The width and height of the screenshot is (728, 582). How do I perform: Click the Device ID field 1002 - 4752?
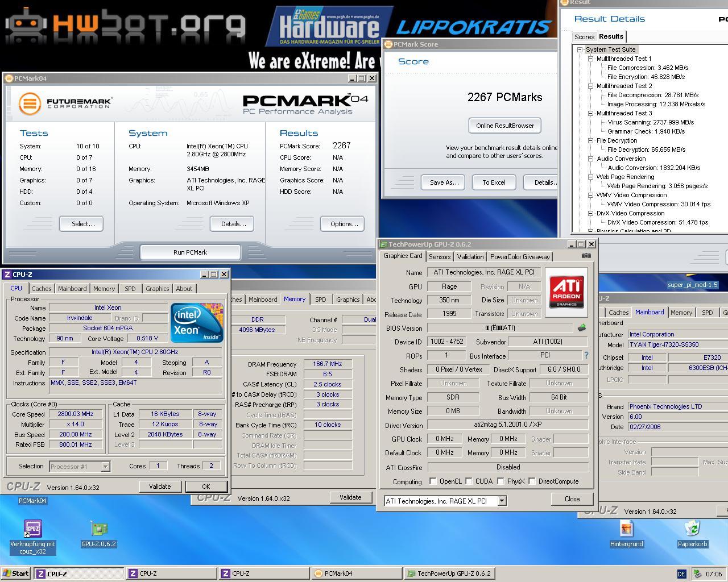[446, 342]
